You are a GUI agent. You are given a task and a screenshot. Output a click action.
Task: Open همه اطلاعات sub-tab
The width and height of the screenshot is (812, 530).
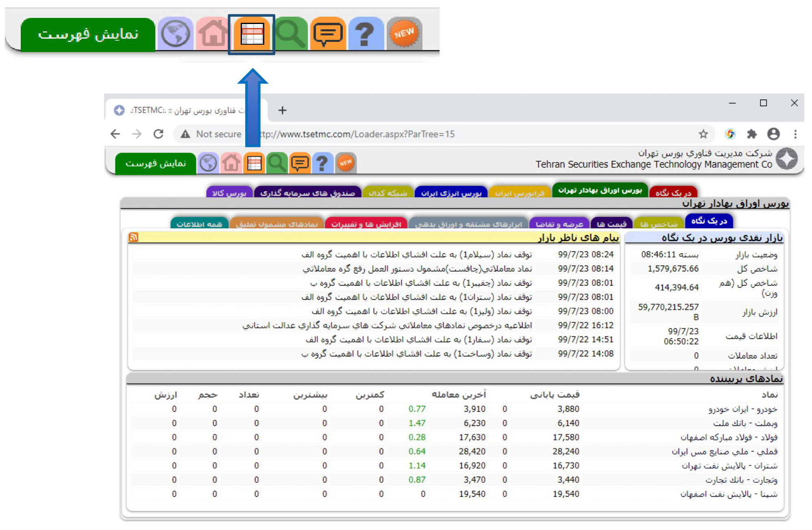pyautogui.click(x=199, y=224)
